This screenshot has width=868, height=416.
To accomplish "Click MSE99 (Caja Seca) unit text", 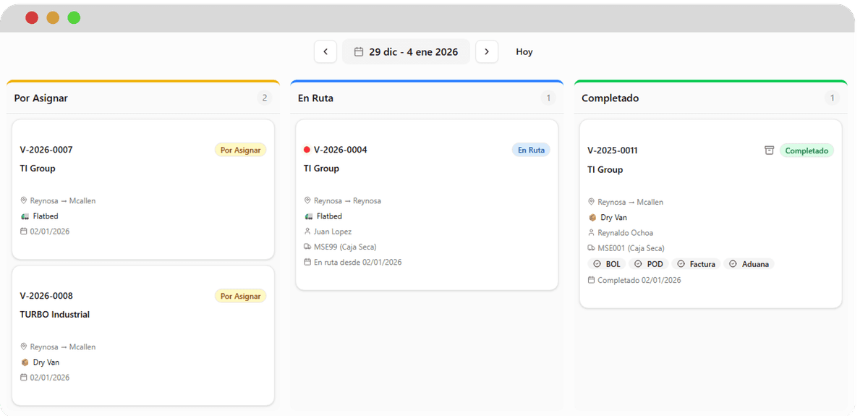I will pyautogui.click(x=345, y=247).
